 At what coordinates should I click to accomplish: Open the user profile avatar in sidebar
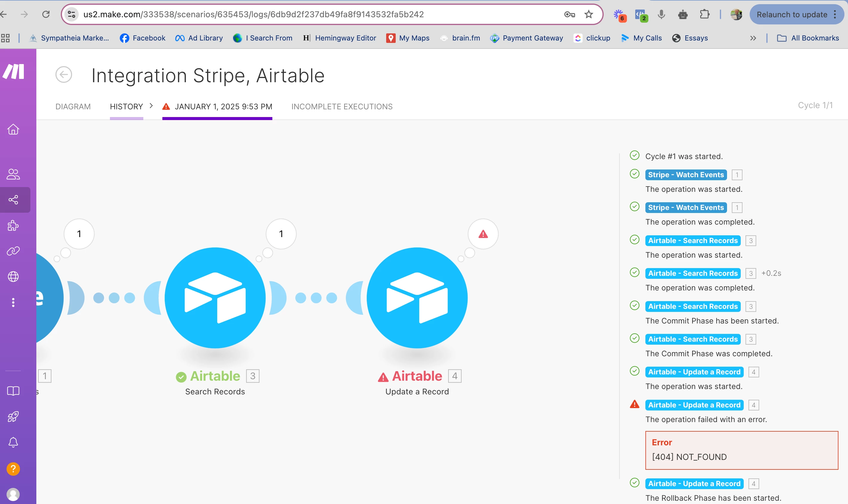[13, 494]
